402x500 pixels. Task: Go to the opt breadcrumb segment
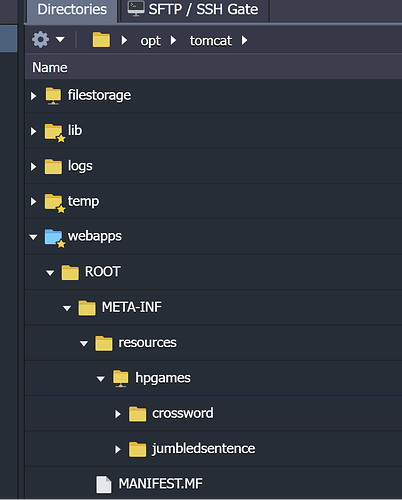coord(150,41)
